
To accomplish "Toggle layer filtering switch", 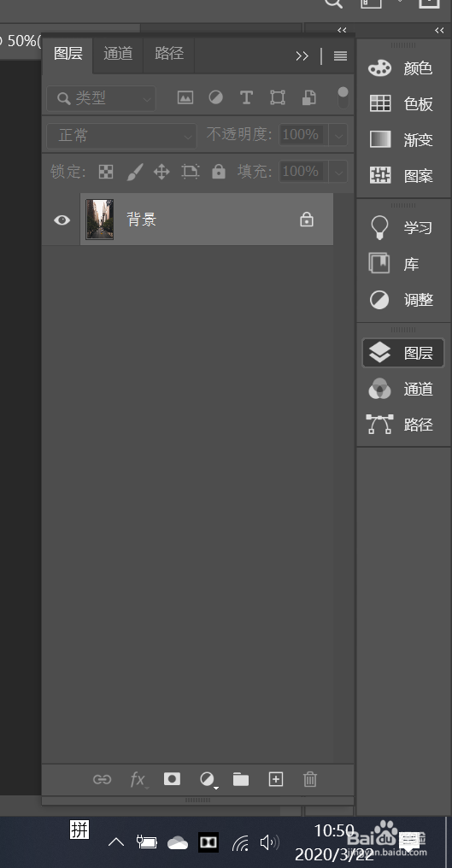I will click(343, 98).
